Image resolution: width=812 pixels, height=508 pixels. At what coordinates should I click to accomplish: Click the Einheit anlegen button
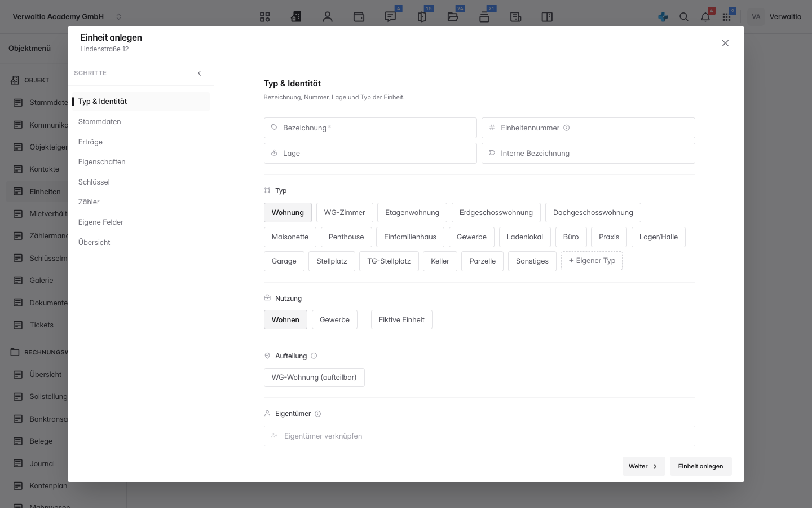click(701, 466)
